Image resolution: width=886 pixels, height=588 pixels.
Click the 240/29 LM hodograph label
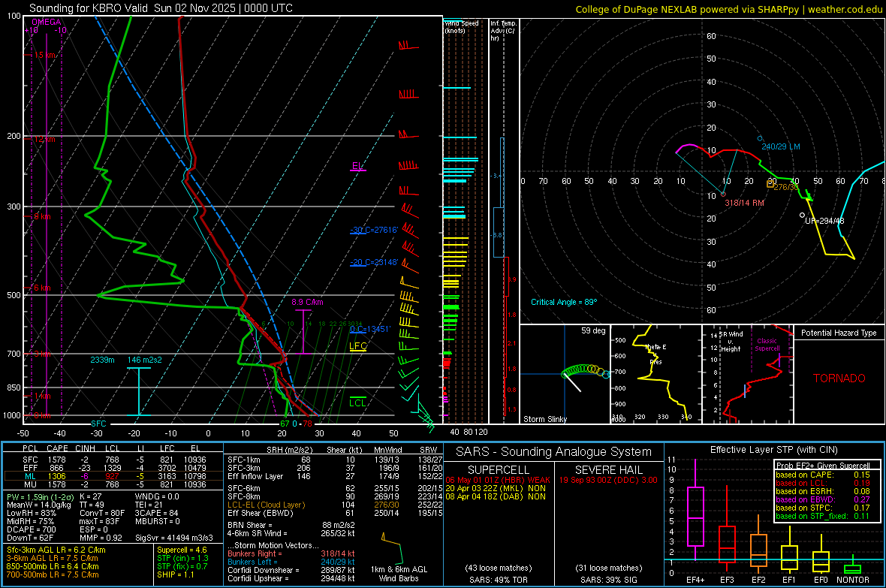pyautogui.click(x=781, y=146)
